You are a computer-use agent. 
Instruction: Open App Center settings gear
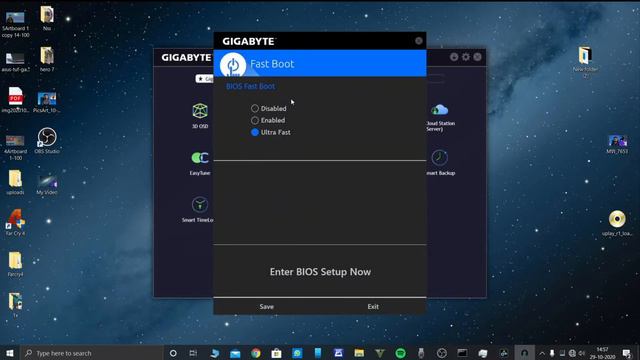tap(466, 57)
